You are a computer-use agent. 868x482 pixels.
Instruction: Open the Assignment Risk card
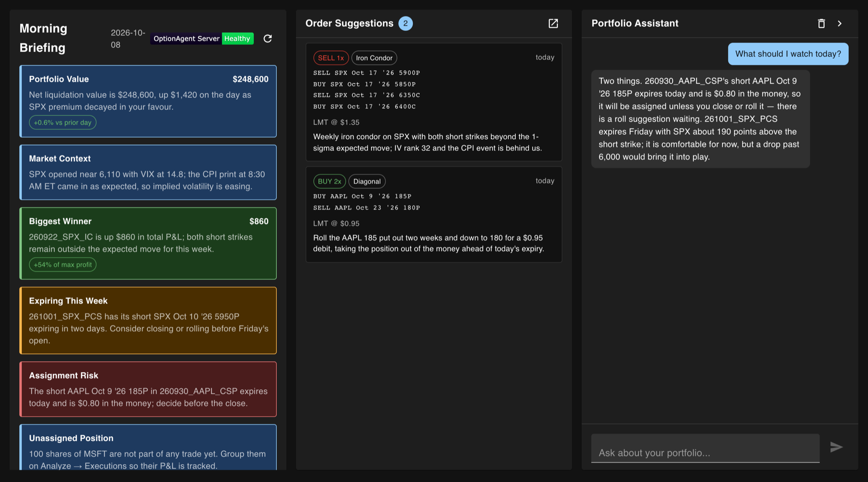pos(148,389)
